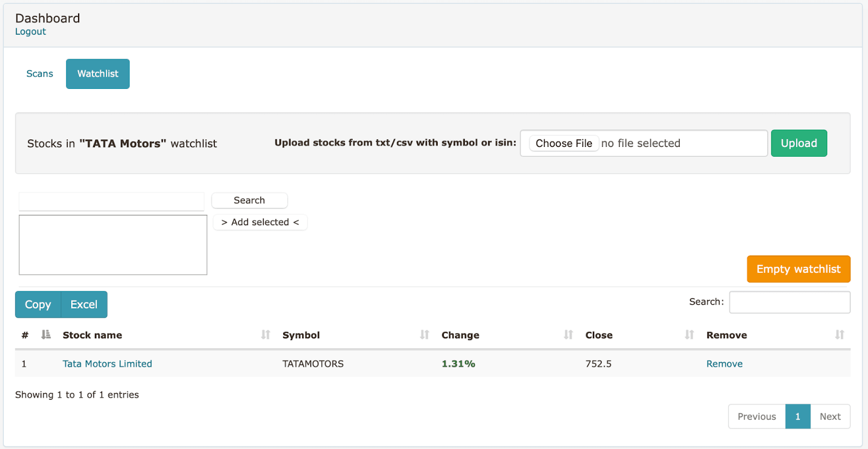The image size is (868, 449).
Task: Copy table data with Copy button
Action: (38, 305)
